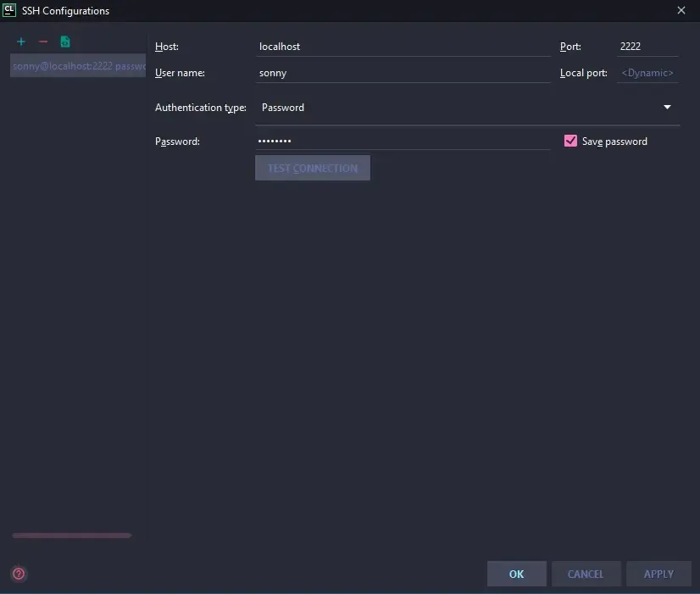Click into the Port field showing 2222

click(x=647, y=47)
